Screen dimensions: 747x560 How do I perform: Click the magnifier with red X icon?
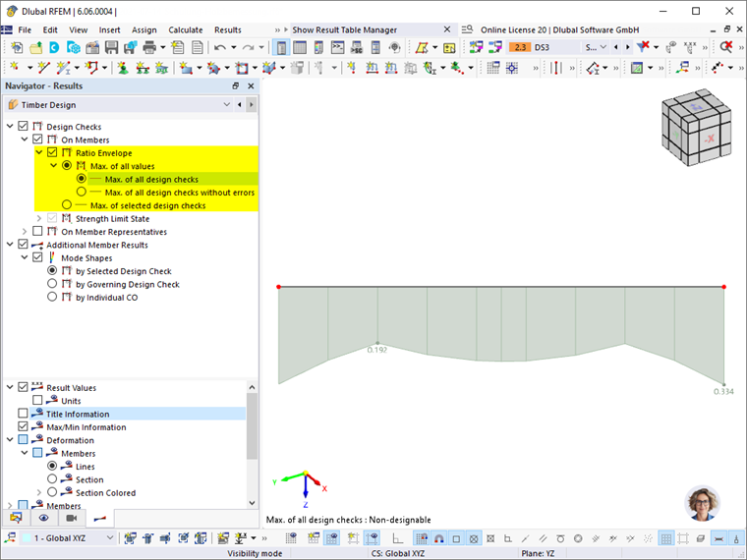726,47
